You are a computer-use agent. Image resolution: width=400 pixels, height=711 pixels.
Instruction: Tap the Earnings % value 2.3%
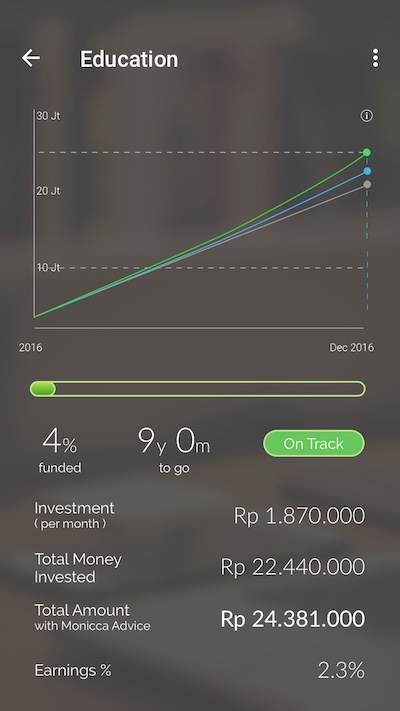[341, 670]
